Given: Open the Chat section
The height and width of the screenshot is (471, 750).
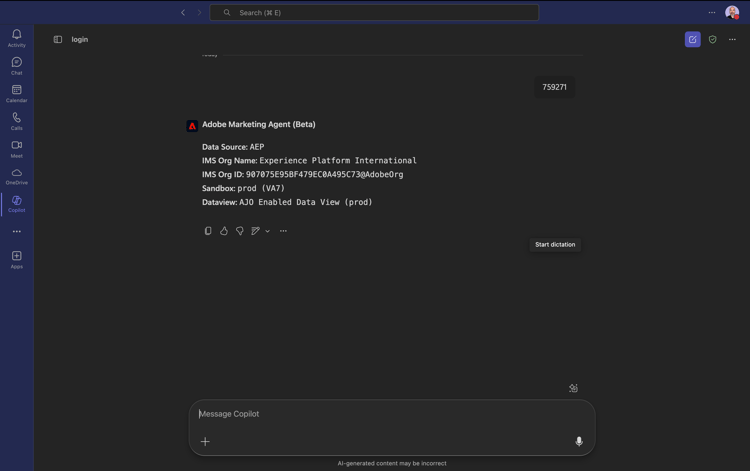Looking at the screenshot, I should (x=17, y=66).
